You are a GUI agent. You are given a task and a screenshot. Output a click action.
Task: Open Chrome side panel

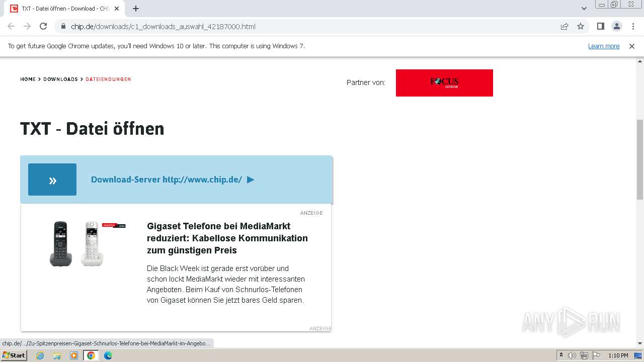pos(600,26)
